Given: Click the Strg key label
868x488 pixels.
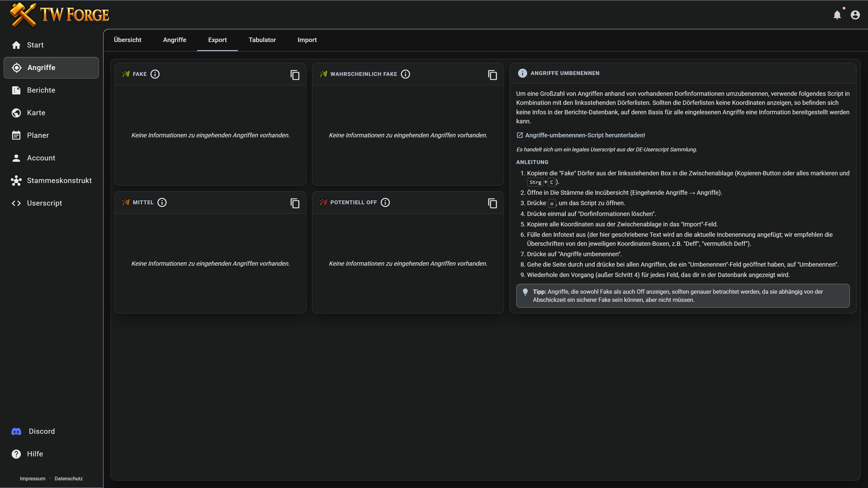Looking at the screenshot, I should coord(535,182).
